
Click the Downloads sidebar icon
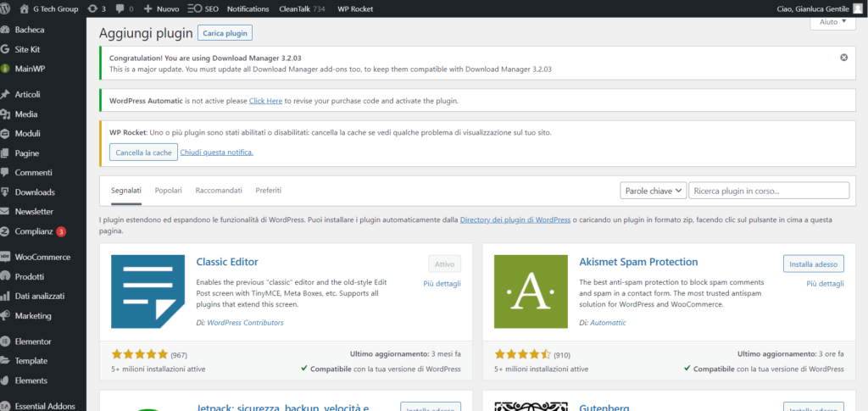5,192
